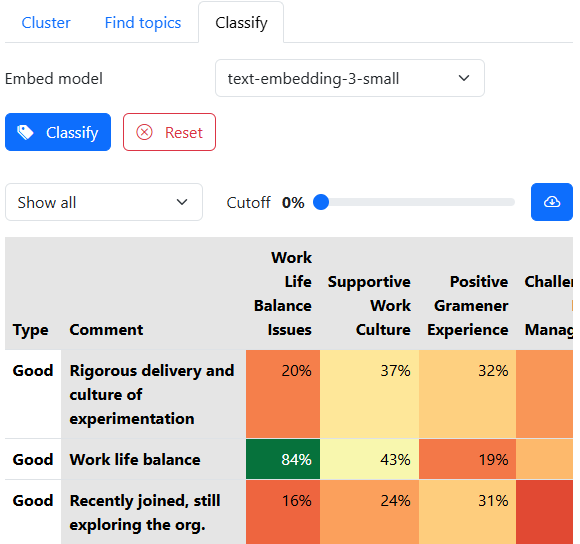
Task: Click the 32% Positive Gramener Experience cell
Action: pyautogui.click(x=468, y=394)
